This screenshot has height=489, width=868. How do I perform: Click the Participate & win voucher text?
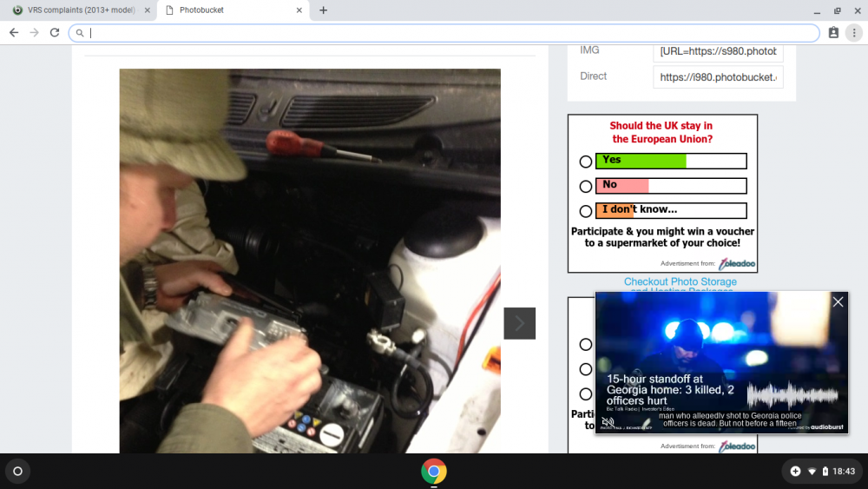click(662, 237)
